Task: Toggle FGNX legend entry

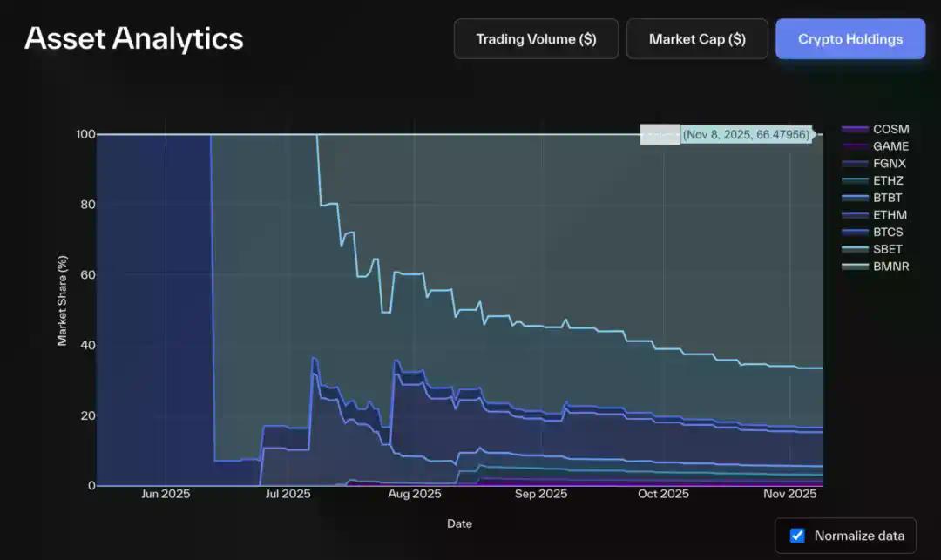Action: (x=890, y=163)
